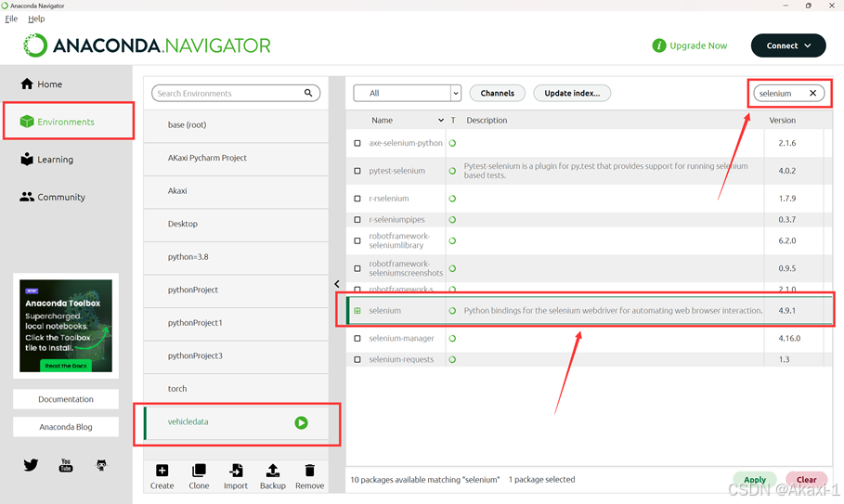
Task: Collapse the environments panel with the chevron
Action: [x=337, y=283]
